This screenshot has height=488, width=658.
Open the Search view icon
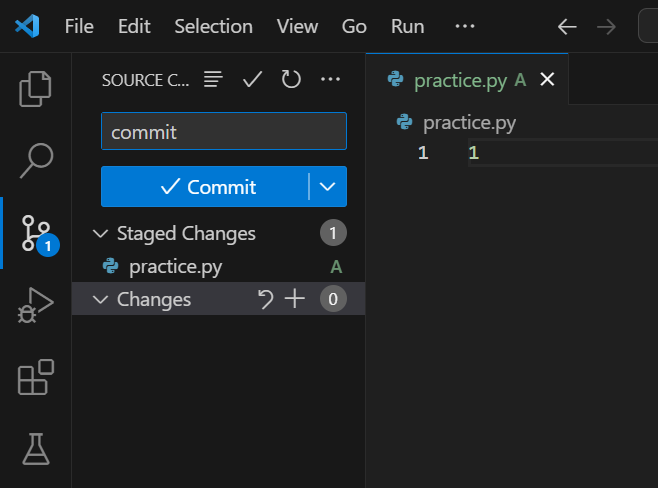click(36, 158)
